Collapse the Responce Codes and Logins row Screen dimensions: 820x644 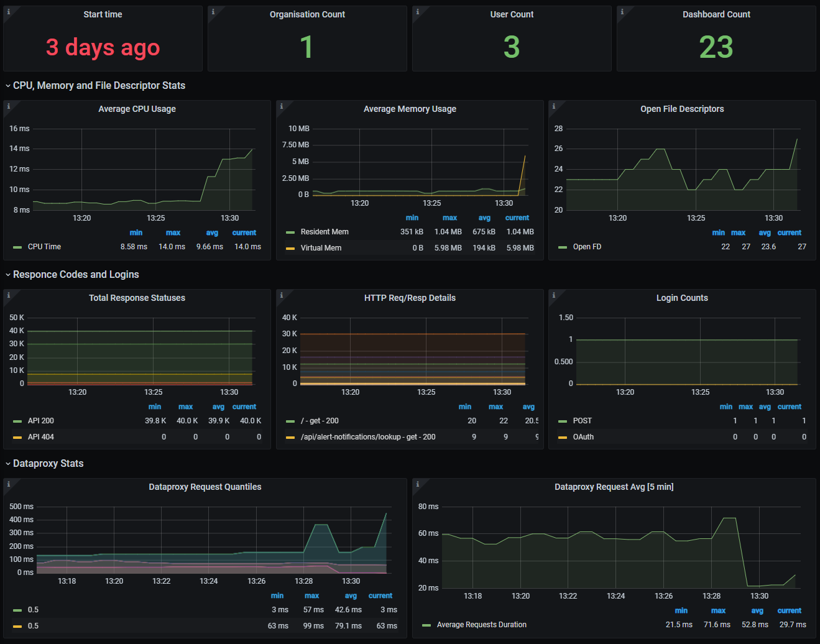pos(76,275)
